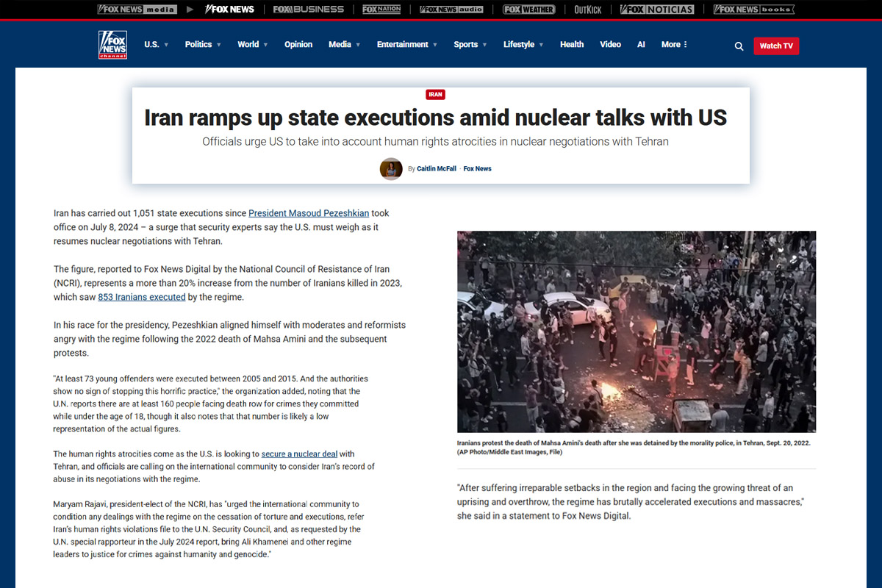The height and width of the screenshot is (588, 882).
Task: Click the Watch TV button
Action: (776, 46)
